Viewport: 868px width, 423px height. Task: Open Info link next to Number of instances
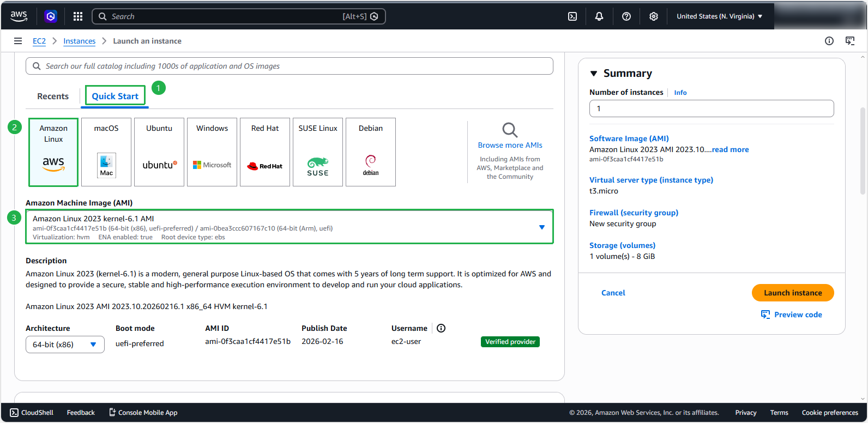680,93
